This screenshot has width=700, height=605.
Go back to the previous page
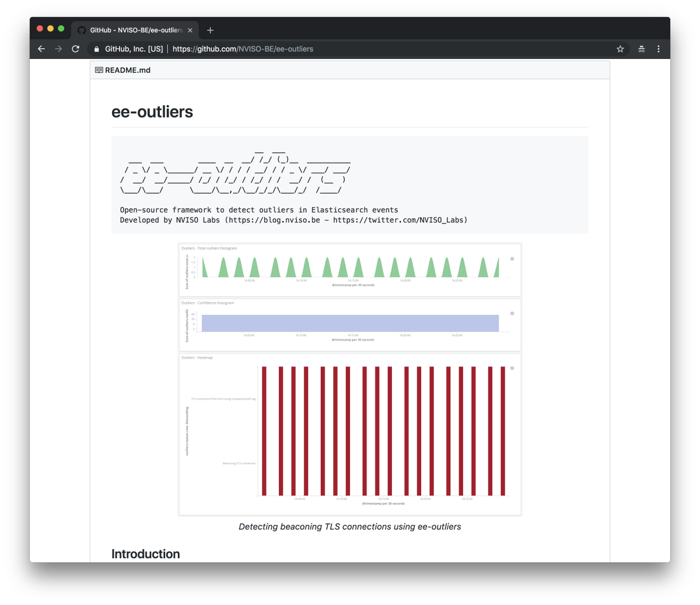[41, 49]
